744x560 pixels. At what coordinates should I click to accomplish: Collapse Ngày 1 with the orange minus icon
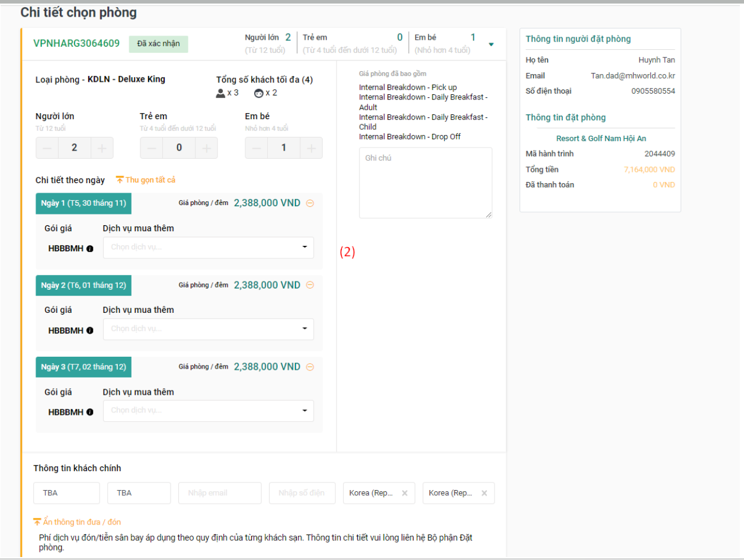point(310,203)
